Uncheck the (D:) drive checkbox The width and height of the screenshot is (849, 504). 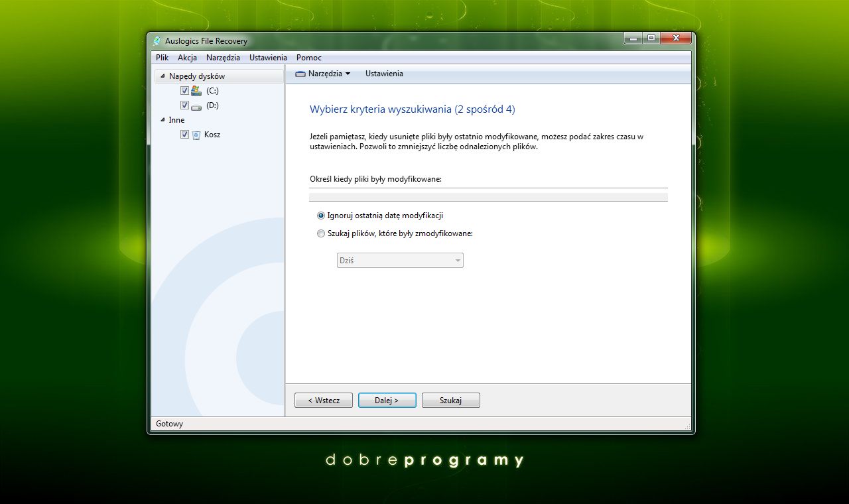coord(184,105)
